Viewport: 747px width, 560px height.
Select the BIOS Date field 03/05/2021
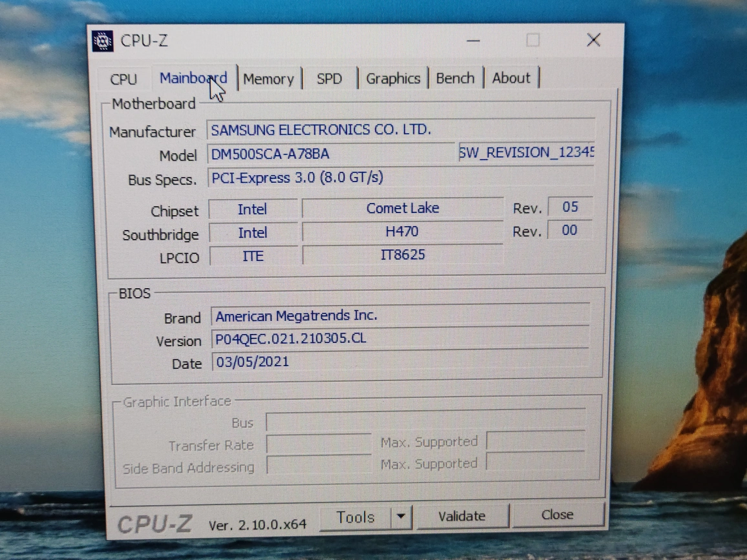click(x=399, y=362)
